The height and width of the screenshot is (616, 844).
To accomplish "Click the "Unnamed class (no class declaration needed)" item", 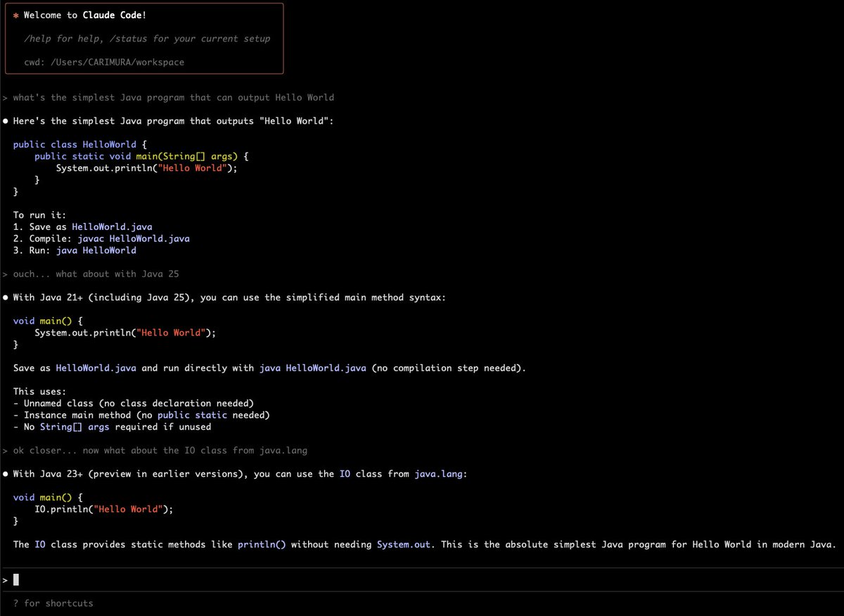I will point(134,403).
